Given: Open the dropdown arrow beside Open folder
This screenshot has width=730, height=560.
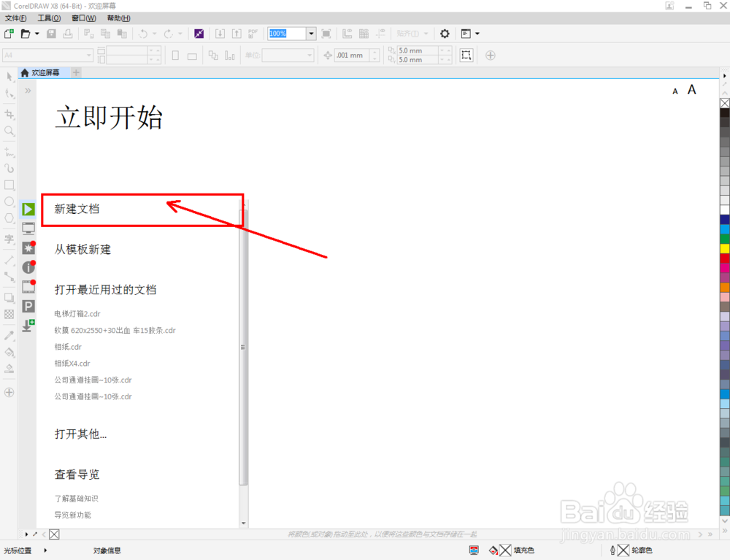Looking at the screenshot, I should (37, 34).
